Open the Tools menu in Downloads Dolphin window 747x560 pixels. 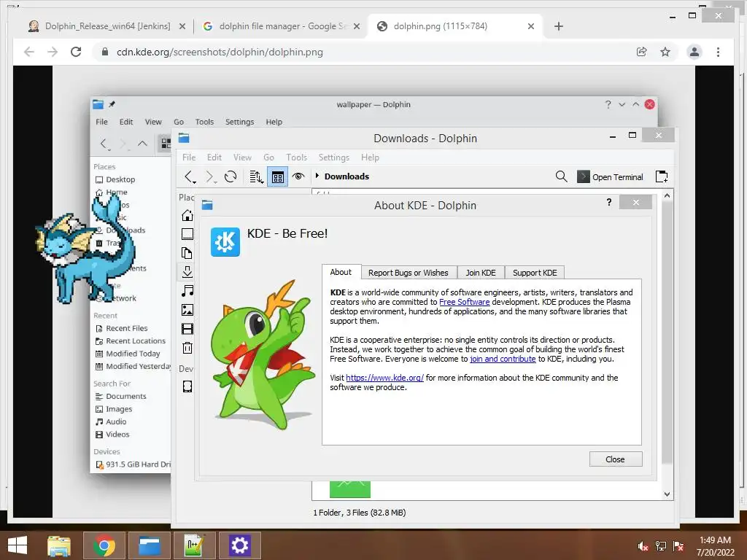296,157
